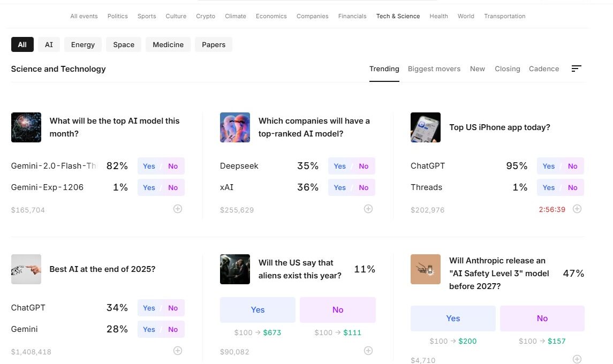The image size is (613, 364).
Task: Open 'What will be the top AI model' title
Action: tap(115, 127)
